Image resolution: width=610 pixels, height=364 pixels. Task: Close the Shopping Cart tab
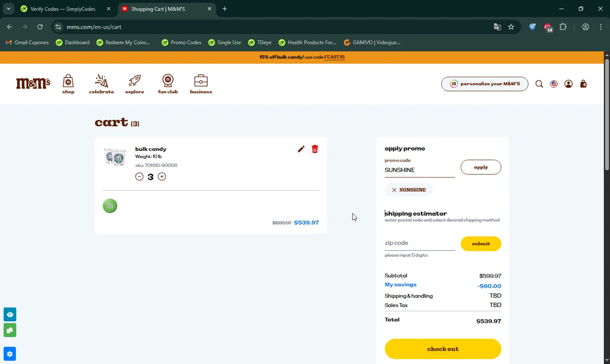tap(209, 9)
